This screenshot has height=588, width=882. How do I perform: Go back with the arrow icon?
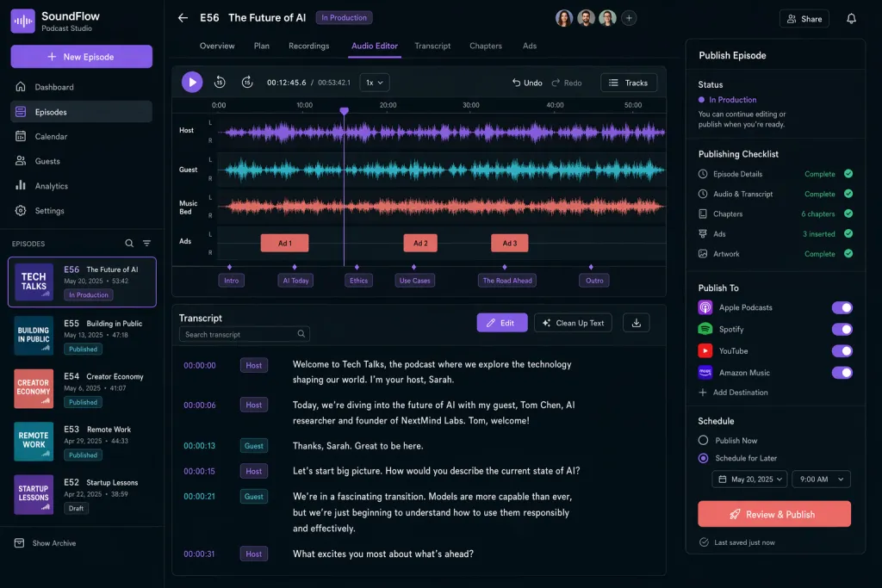183,18
